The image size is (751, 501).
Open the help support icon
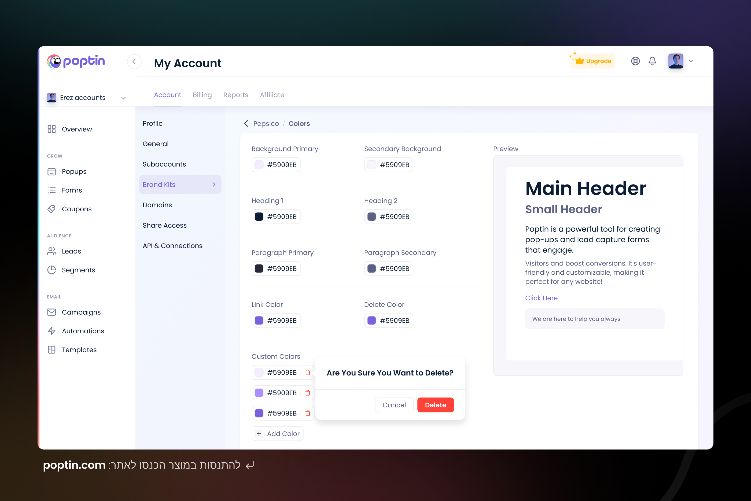pos(635,61)
